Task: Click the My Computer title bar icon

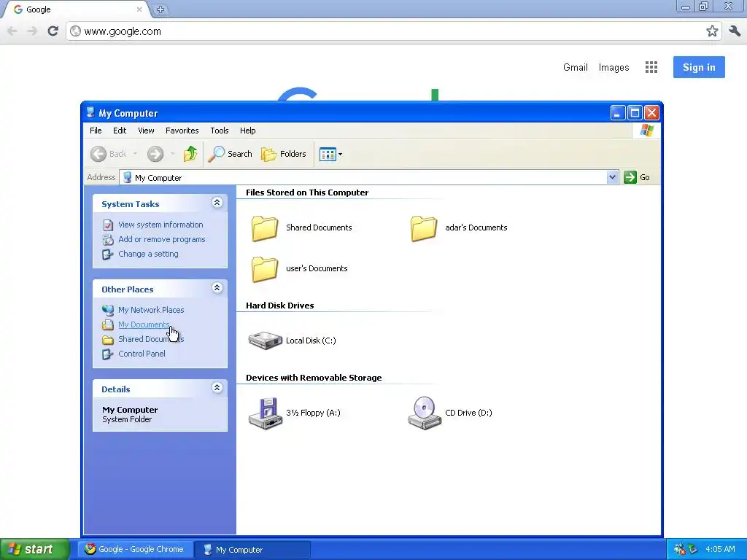Action: tap(90, 113)
